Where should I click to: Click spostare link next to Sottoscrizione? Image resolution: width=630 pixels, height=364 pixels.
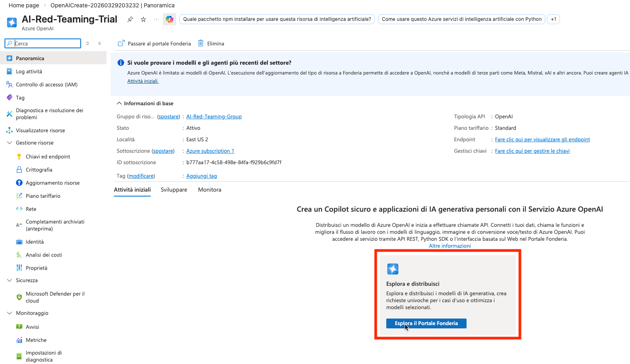(x=163, y=151)
